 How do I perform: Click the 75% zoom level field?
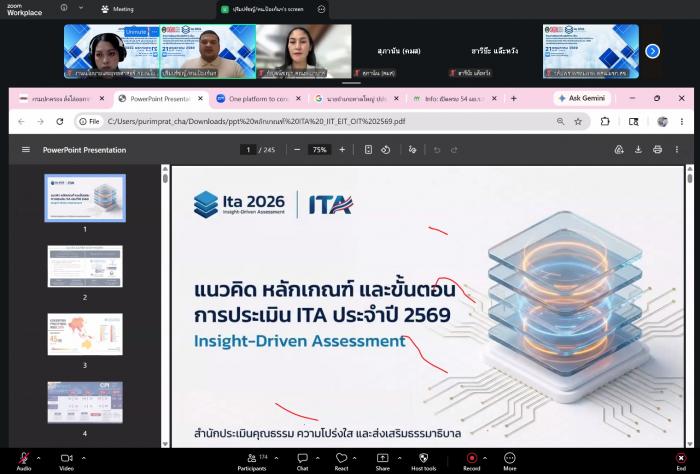320,150
